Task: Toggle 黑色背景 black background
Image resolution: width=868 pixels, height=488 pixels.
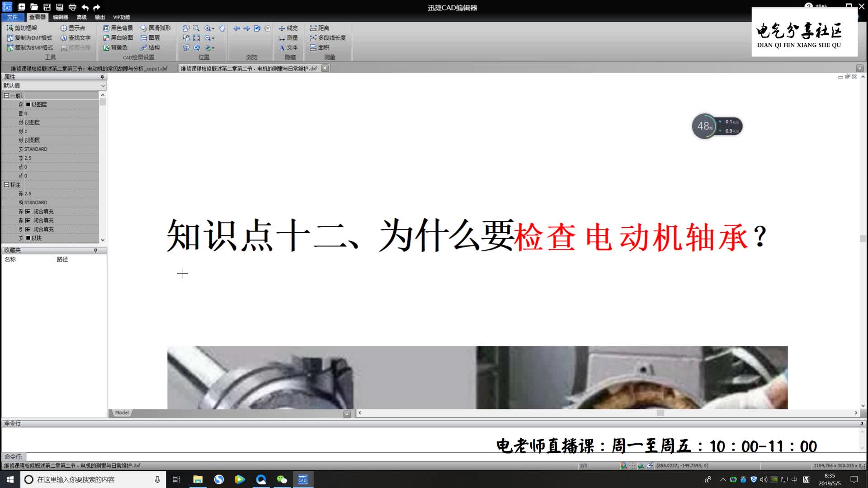Action: (x=118, y=28)
